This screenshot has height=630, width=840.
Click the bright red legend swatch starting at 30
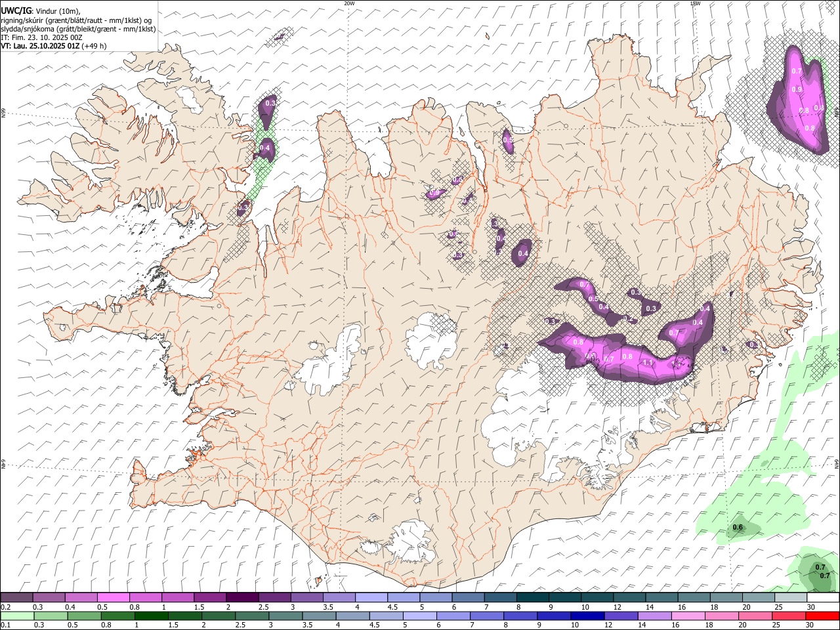coord(822,616)
